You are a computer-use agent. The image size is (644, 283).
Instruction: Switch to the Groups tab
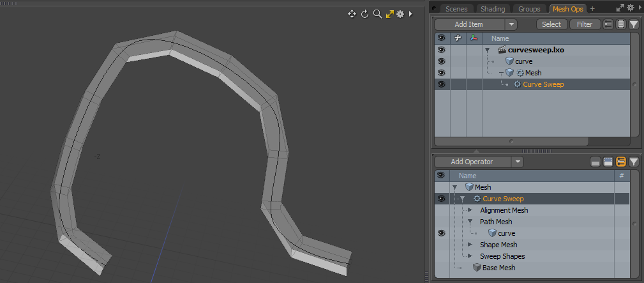coord(529,9)
